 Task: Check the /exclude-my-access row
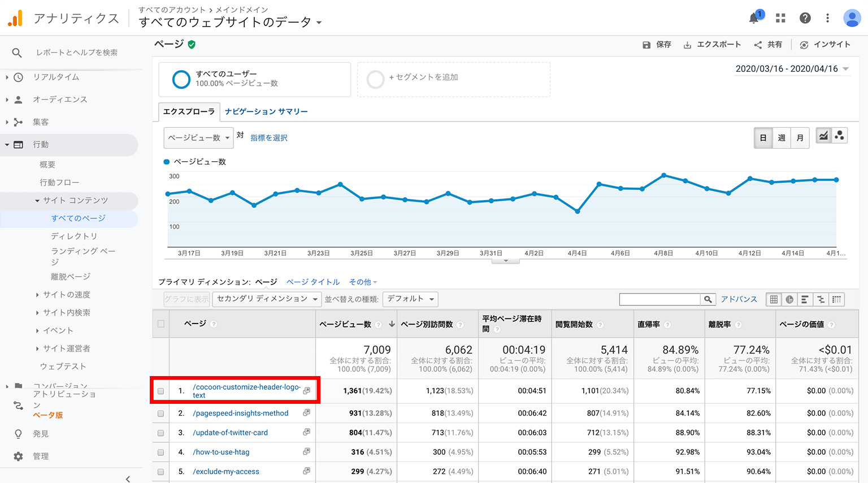[161, 471]
